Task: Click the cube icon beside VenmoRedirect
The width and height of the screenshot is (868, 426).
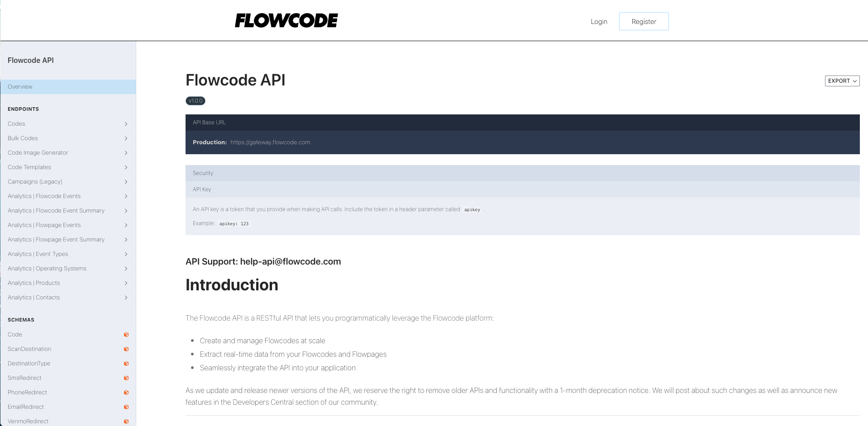Action: (126, 421)
